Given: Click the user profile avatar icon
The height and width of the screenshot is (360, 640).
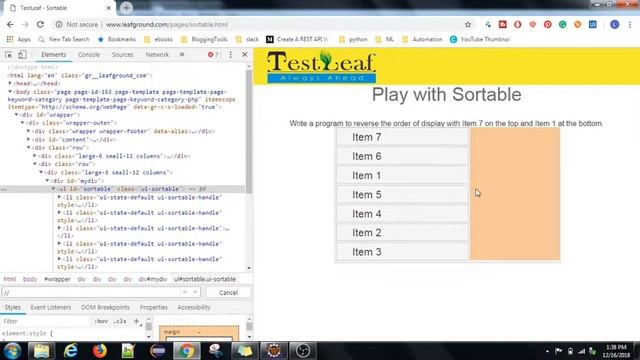Looking at the screenshot, I should coord(614,24).
